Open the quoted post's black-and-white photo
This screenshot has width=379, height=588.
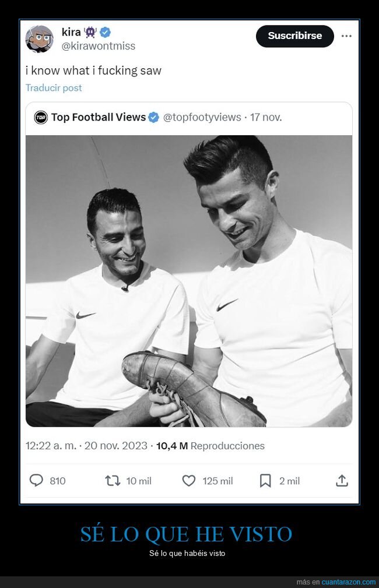pos(189,281)
